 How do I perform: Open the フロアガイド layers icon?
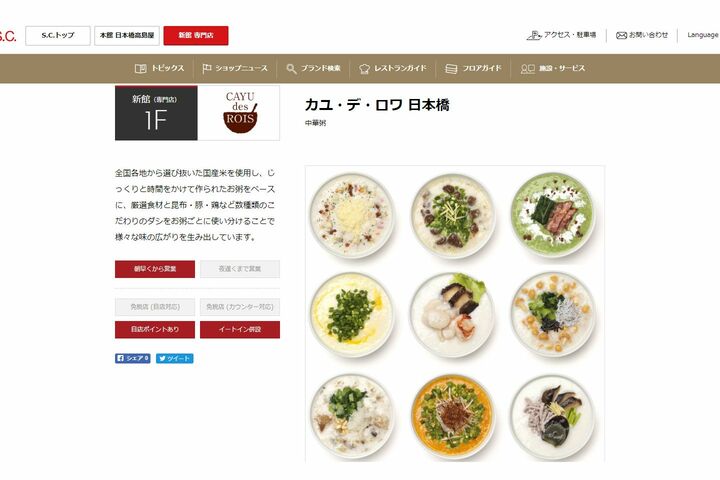451,69
